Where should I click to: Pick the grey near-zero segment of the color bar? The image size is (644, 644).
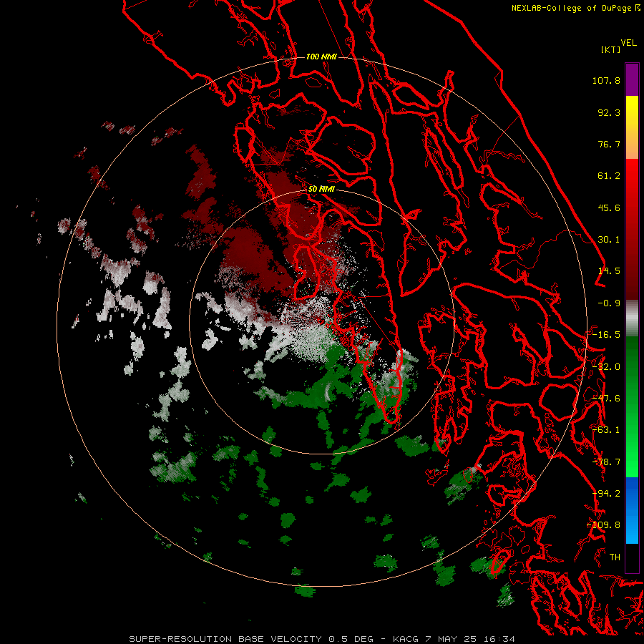[632, 318]
